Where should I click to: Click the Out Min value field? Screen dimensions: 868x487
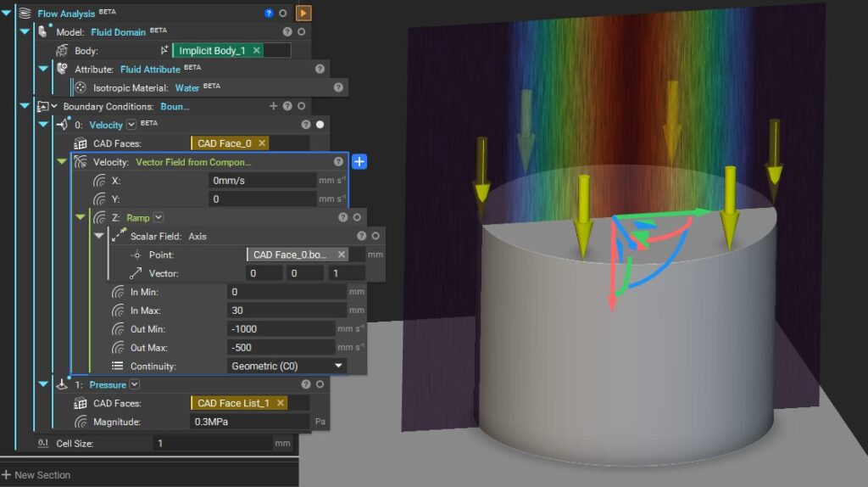click(x=281, y=329)
